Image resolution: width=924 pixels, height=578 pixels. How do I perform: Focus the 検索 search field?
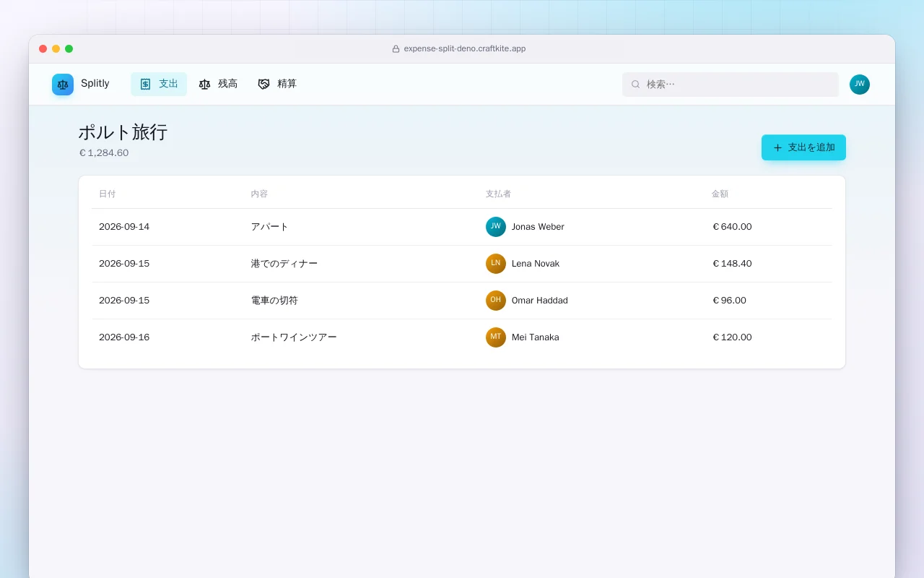pos(731,85)
